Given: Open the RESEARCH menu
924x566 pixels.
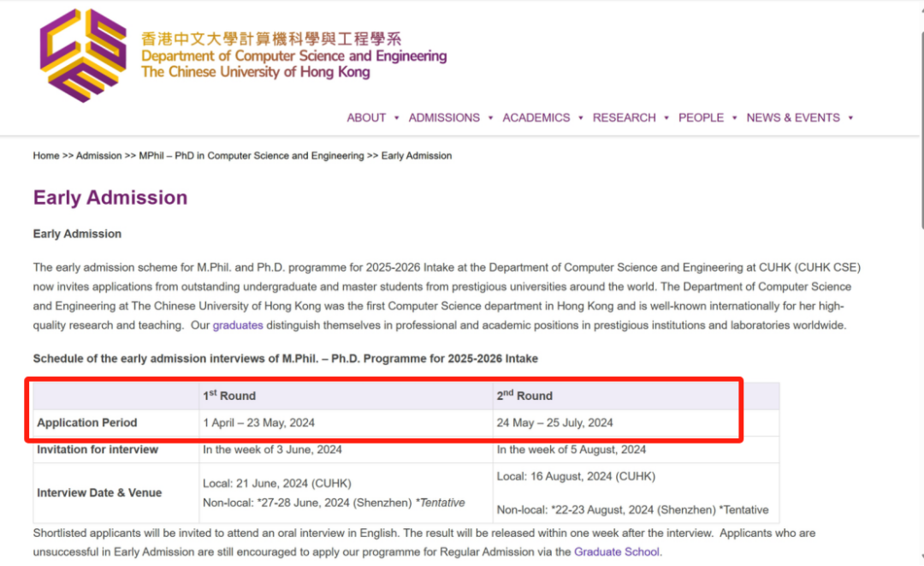Looking at the screenshot, I should tap(624, 118).
